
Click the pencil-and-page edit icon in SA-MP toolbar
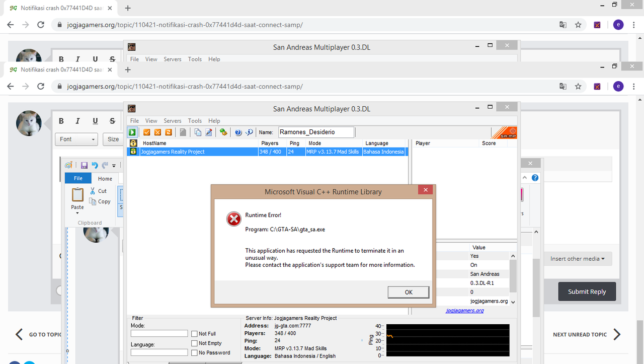[x=208, y=132]
